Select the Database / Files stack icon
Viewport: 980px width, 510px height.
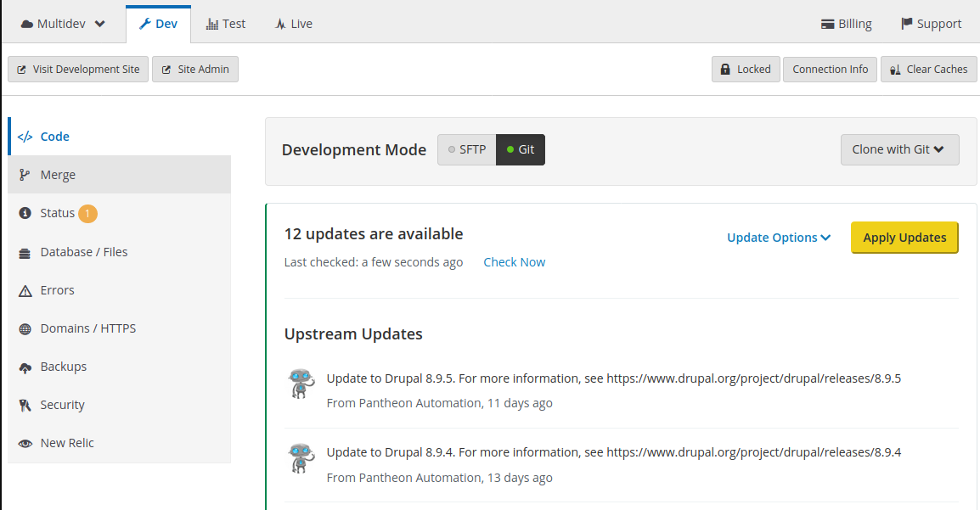(x=25, y=253)
